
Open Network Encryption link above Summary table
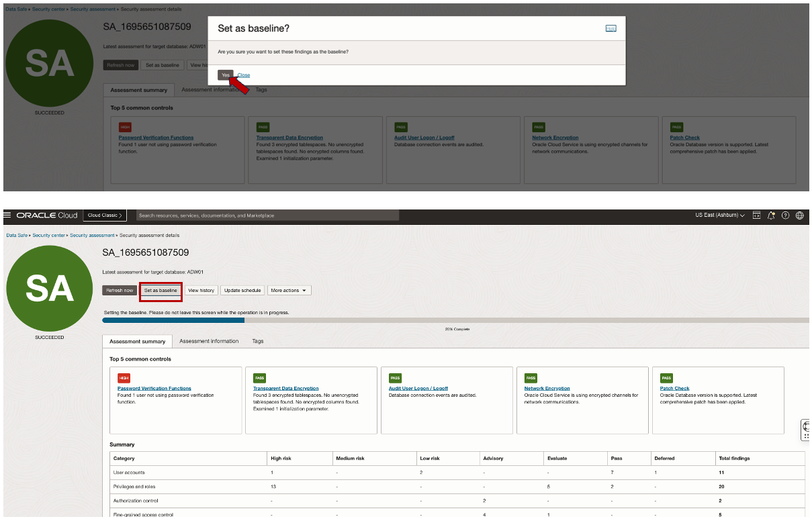547,388
